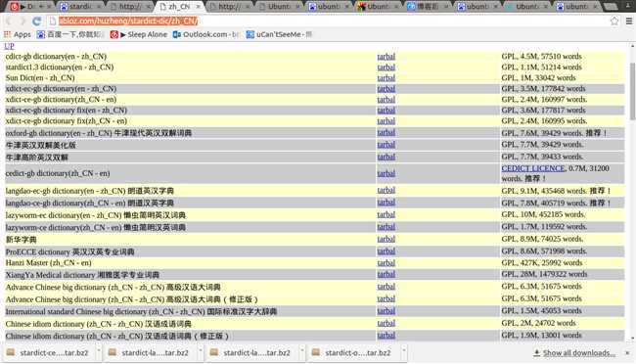
Task: Select text 'GPL, 28M, 1479322 words'
Action: (544, 274)
